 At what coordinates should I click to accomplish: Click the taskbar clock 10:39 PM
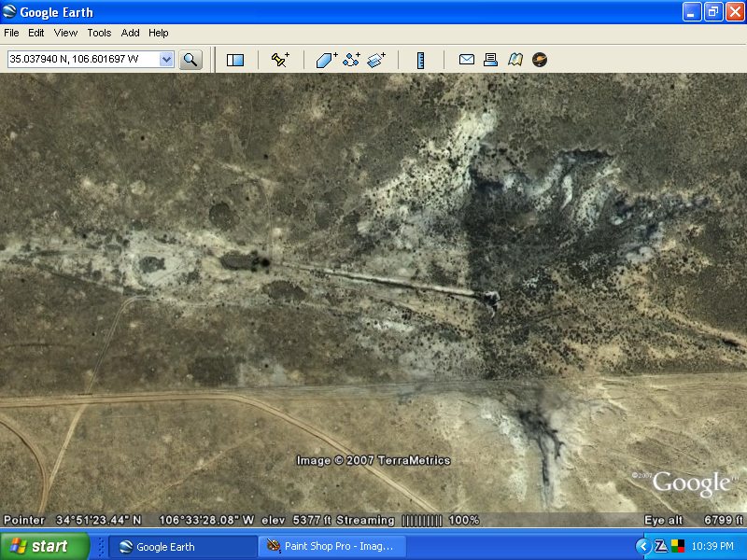coord(712,546)
